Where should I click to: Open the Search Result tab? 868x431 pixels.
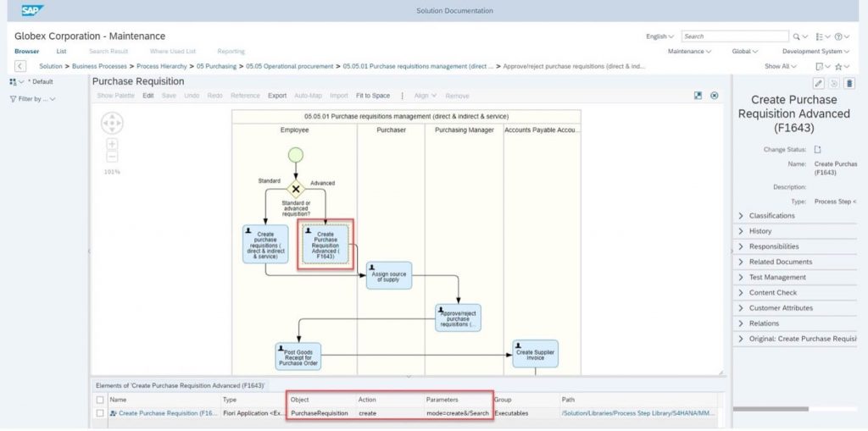pos(108,52)
